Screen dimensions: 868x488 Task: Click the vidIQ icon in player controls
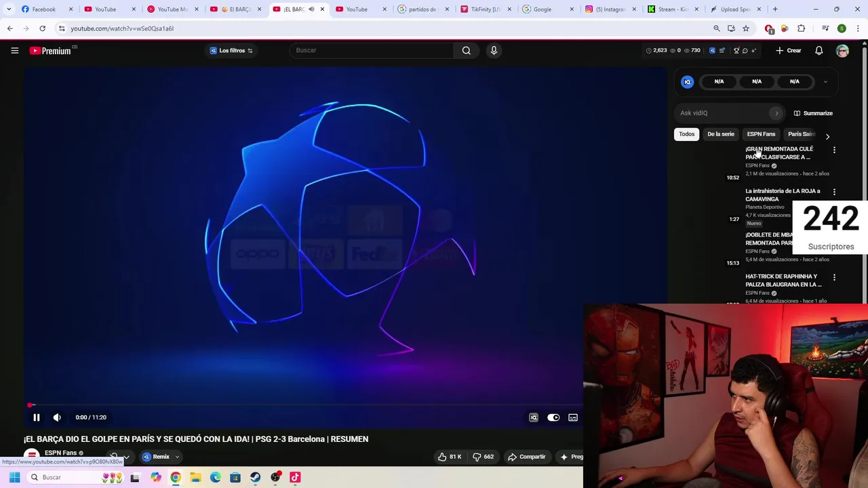[x=534, y=418]
